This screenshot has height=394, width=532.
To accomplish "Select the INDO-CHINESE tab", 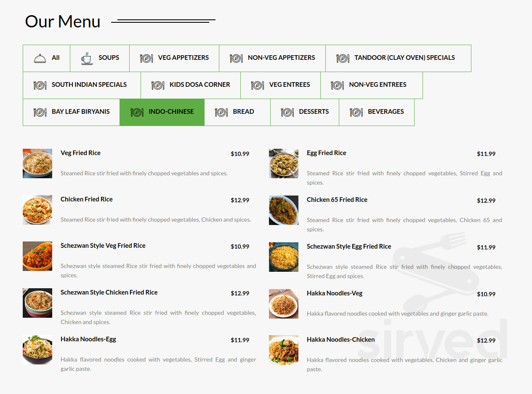I will tap(162, 112).
